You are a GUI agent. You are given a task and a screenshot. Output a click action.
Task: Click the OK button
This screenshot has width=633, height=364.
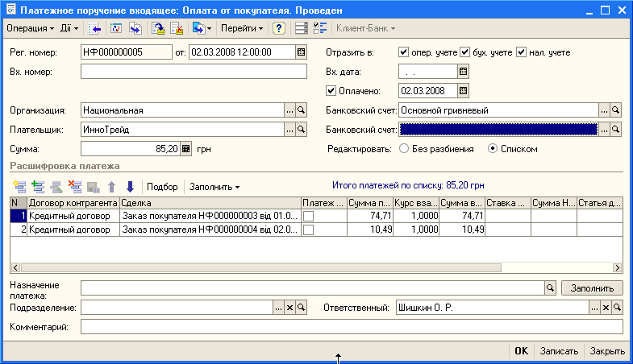pyautogui.click(x=522, y=351)
